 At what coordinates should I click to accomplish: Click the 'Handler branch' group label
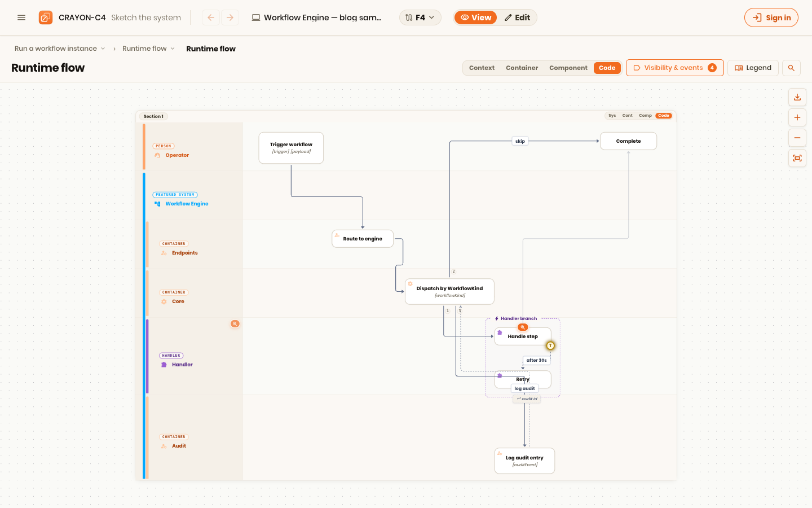pos(516,318)
